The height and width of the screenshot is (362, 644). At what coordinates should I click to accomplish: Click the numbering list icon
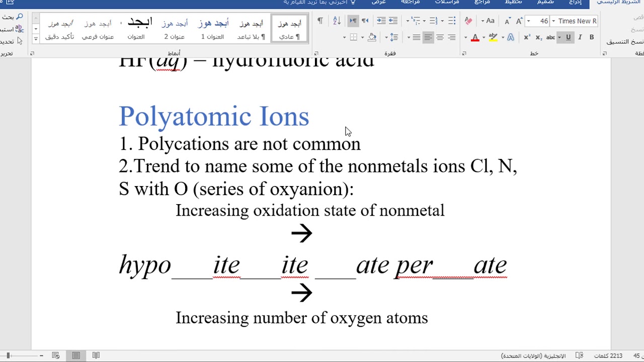pyautogui.click(x=433, y=21)
